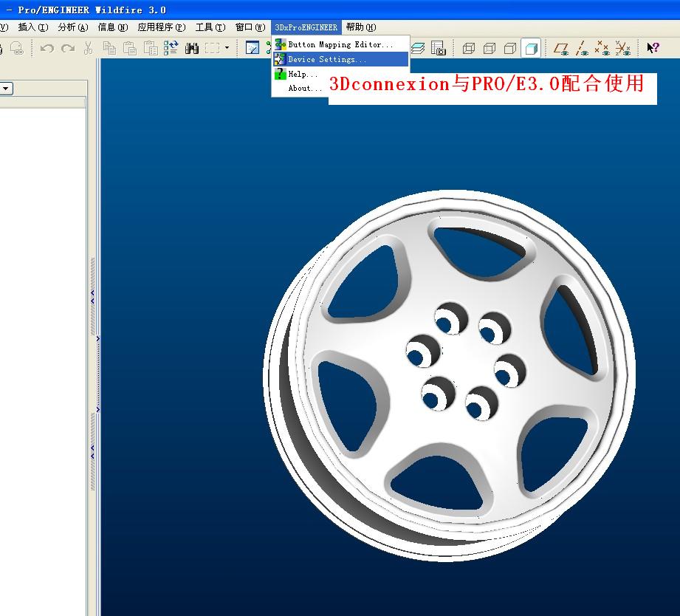This screenshot has width=680, height=616.
Task: Open the 信息(N) menu
Action: click(113, 27)
